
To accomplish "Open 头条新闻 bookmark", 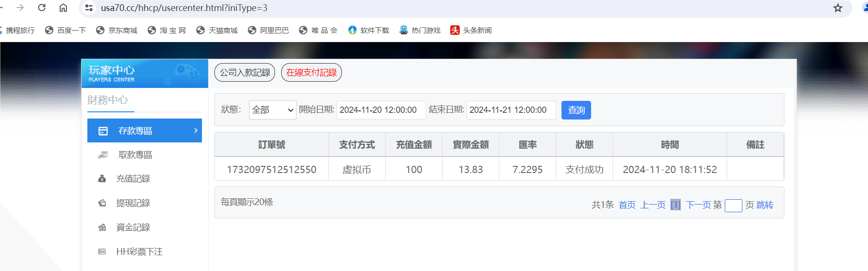I will (471, 30).
